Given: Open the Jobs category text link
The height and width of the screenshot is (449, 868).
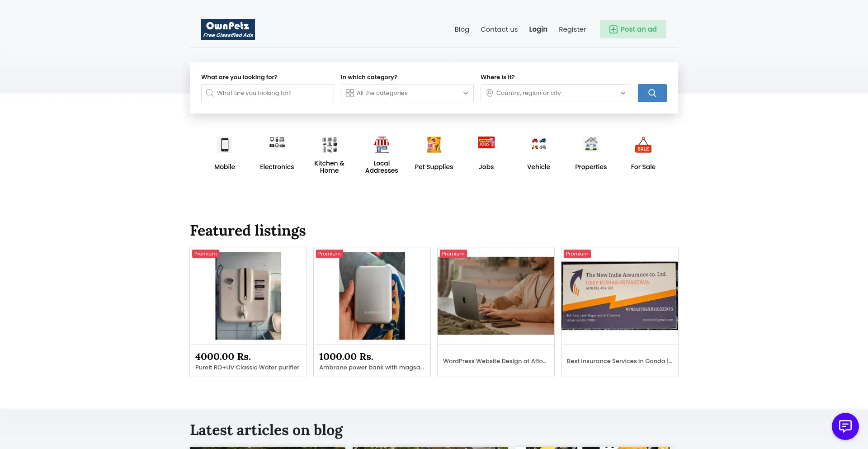Looking at the screenshot, I should 486,167.
